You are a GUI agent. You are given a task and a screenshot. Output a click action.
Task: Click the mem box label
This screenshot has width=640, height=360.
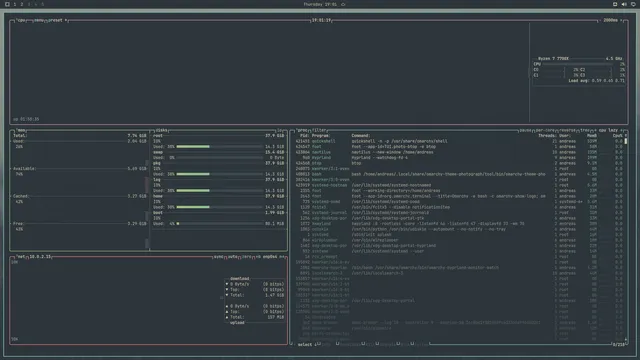[21, 130]
